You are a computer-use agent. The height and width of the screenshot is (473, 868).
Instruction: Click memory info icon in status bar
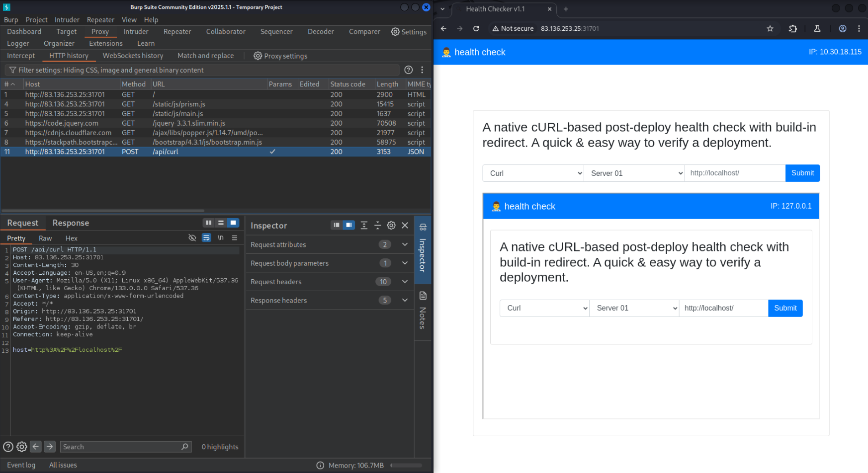pyautogui.click(x=321, y=466)
